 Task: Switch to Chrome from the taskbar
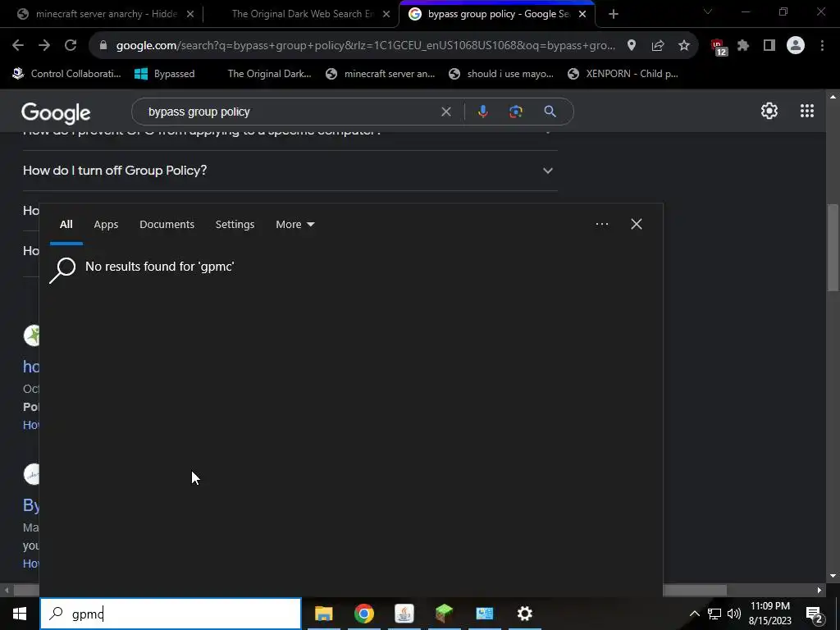pos(363,614)
